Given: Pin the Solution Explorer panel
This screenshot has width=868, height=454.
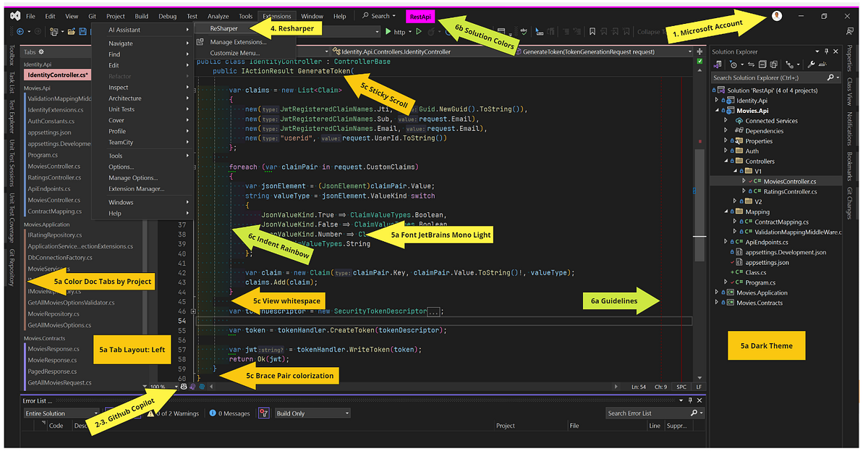Looking at the screenshot, I should [x=826, y=51].
